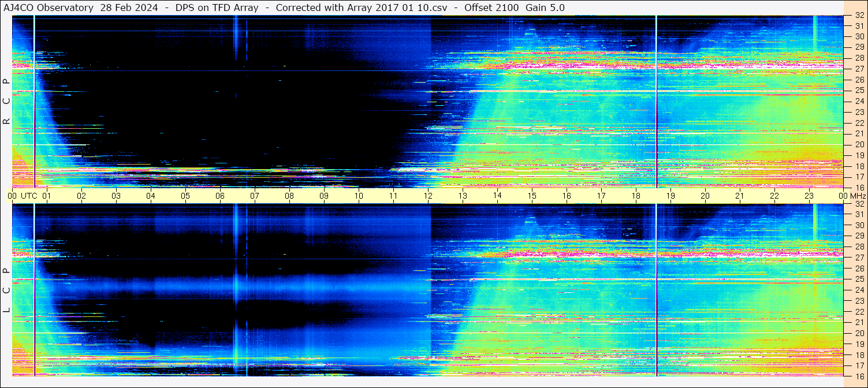Select the 05 hour tick label
This screenshot has width=868, height=388.
(185, 196)
